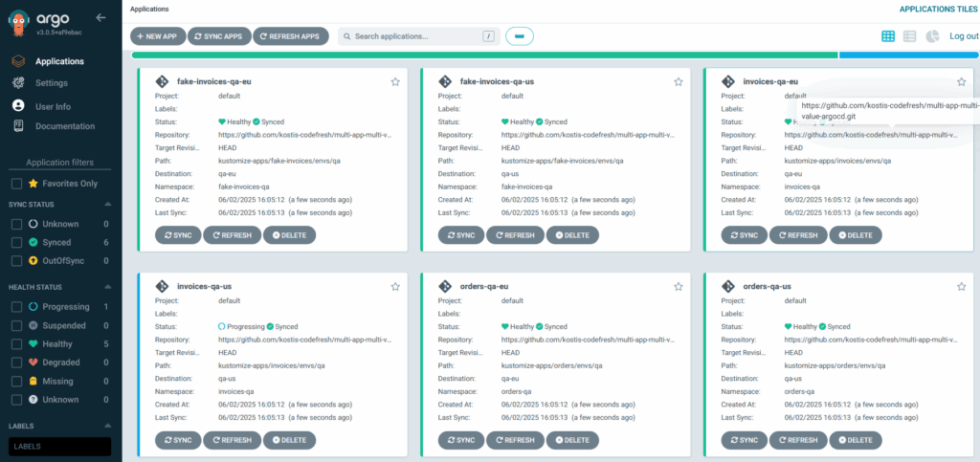This screenshot has width=980, height=462.
Task: Check the sync status Unknown filter
Action: click(17, 224)
